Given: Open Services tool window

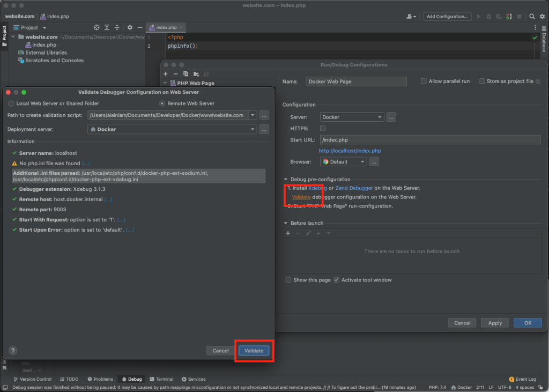Looking at the screenshot, I should click(194, 379).
